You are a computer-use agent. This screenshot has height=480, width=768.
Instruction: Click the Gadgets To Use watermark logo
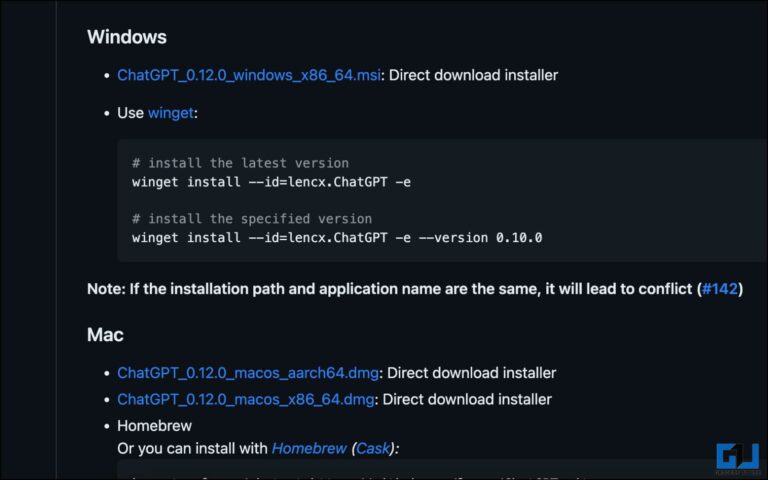(737, 457)
